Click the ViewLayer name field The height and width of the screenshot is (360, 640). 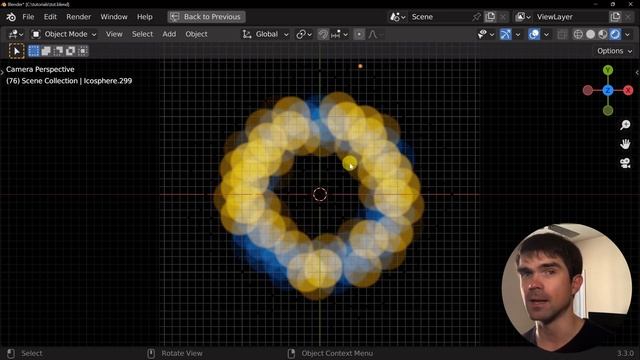point(571,17)
